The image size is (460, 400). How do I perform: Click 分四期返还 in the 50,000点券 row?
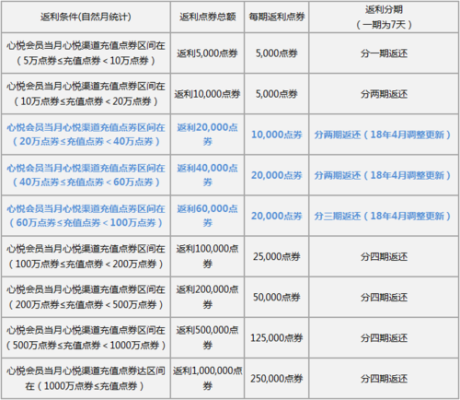pos(384,297)
